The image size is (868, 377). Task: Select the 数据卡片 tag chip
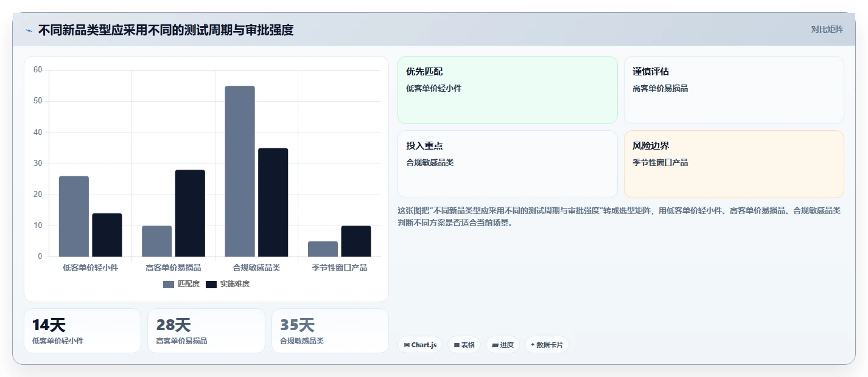point(547,345)
